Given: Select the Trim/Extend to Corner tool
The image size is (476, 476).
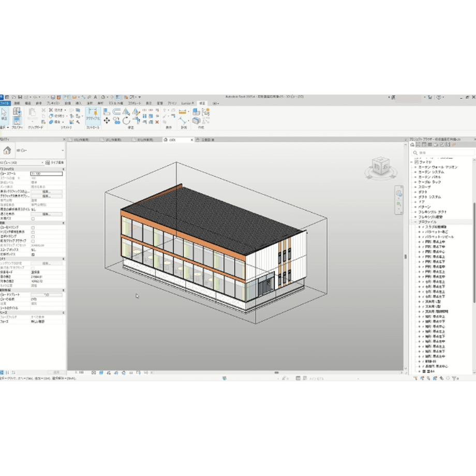Looking at the screenshot, I should click(x=136, y=121).
